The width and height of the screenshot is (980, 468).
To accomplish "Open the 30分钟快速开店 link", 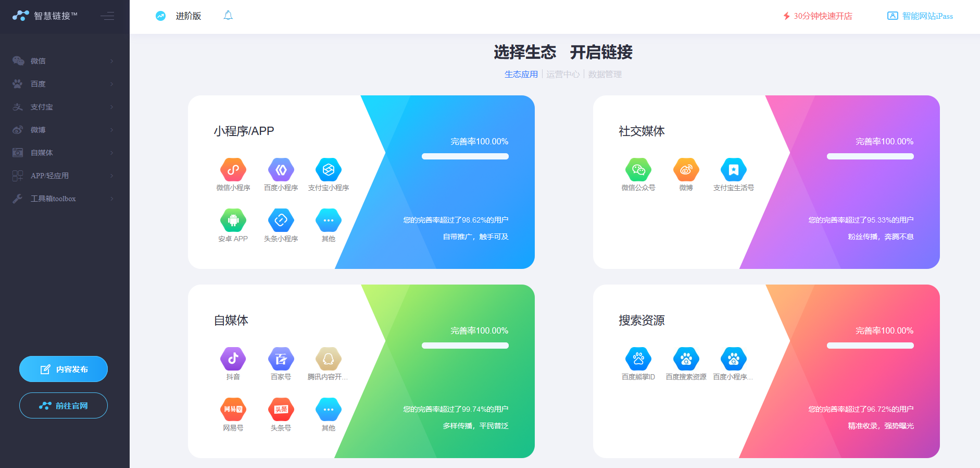I will pyautogui.click(x=818, y=16).
